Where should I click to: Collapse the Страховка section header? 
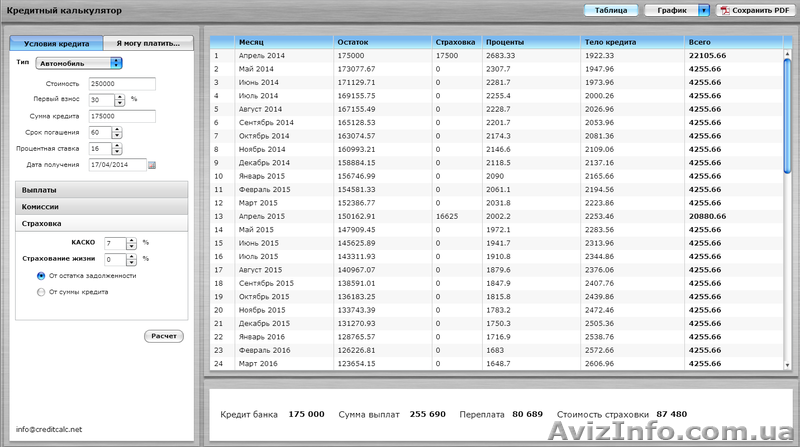[100, 224]
